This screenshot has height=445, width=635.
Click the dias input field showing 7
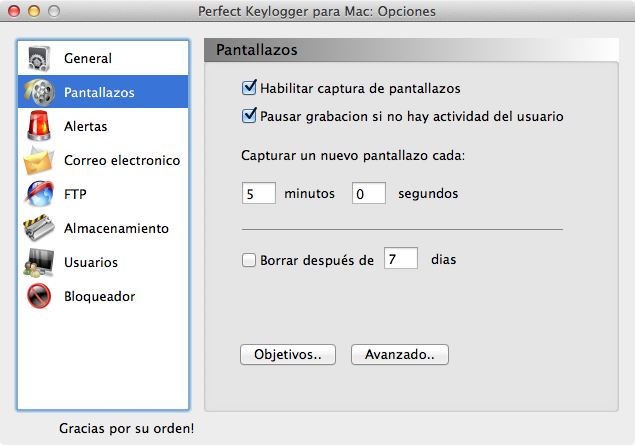tap(401, 258)
